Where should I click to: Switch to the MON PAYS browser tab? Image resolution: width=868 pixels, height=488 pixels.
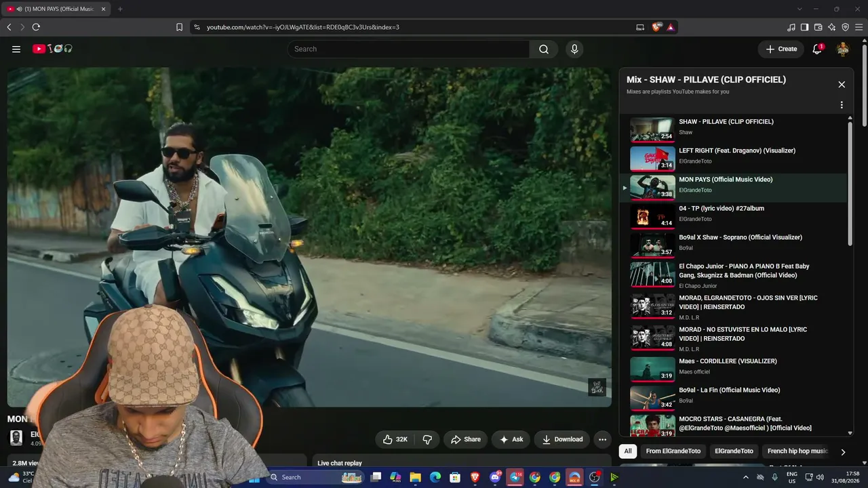pyautogui.click(x=56, y=9)
